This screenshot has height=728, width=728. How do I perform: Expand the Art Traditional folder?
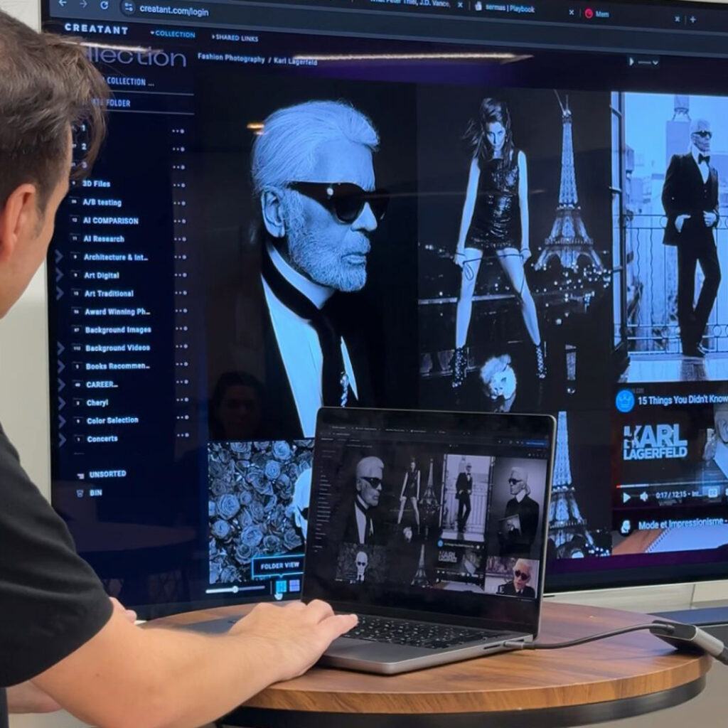click(x=60, y=293)
